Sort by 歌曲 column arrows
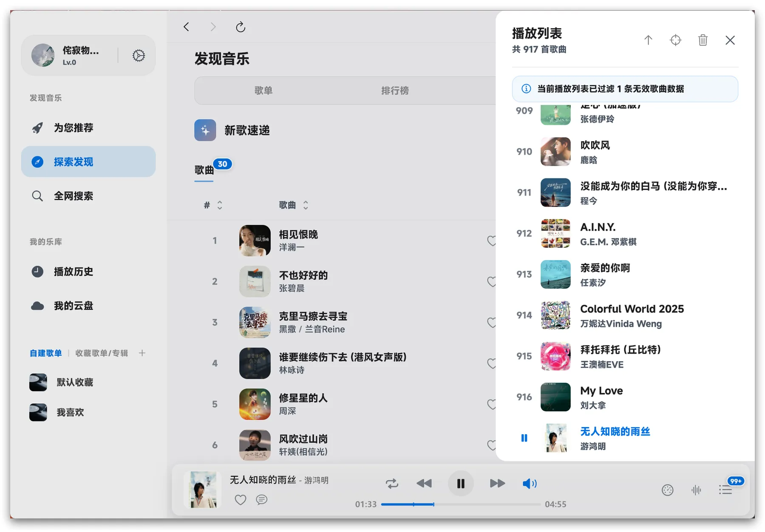The height and width of the screenshot is (532, 765). point(306,205)
